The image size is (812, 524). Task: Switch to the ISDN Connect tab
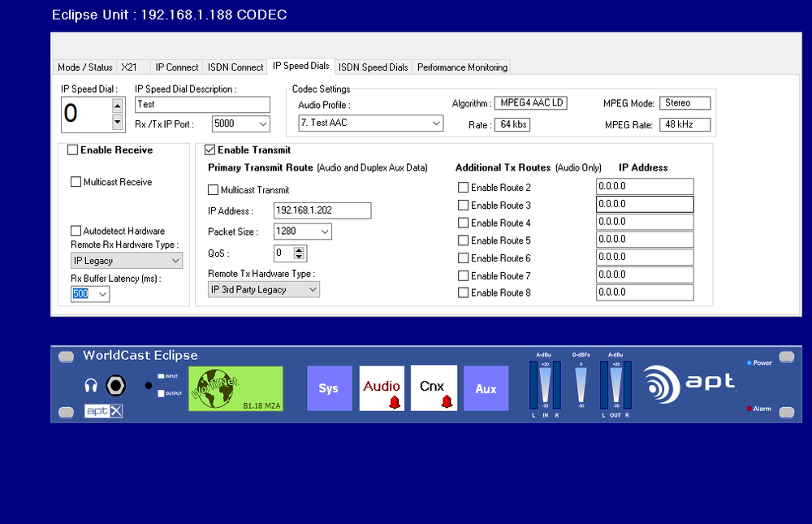pyautogui.click(x=235, y=67)
